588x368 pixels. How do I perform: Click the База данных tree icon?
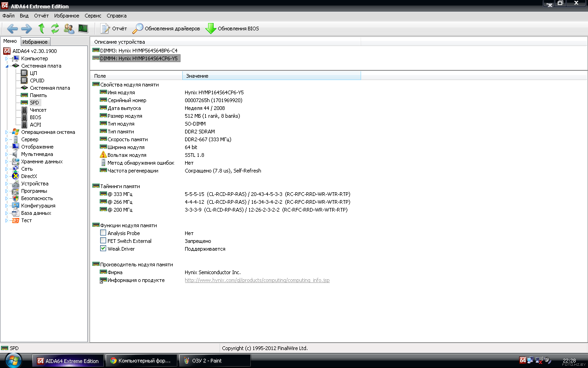coord(16,213)
